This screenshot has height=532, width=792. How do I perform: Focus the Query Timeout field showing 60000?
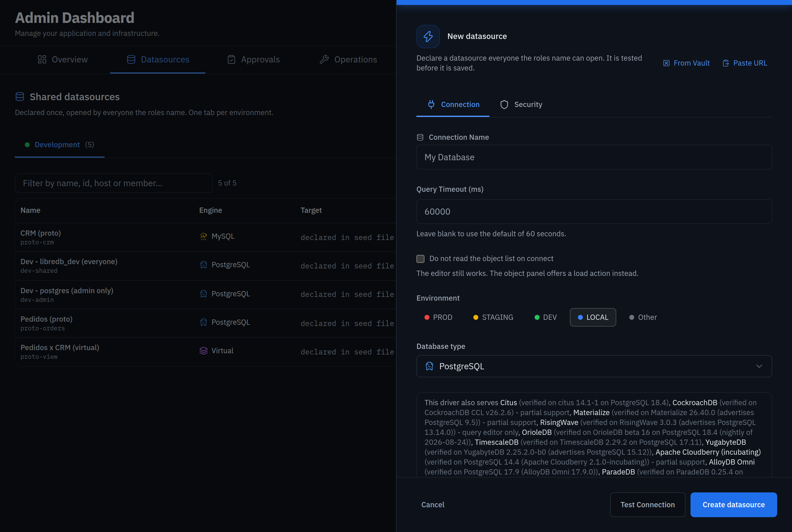[594, 212]
